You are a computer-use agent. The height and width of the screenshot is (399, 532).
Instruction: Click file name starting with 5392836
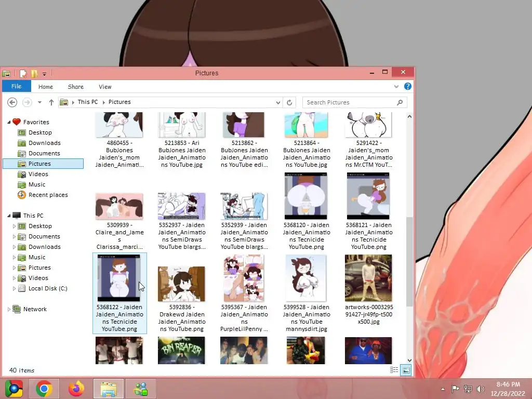click(x=182, y=318)
